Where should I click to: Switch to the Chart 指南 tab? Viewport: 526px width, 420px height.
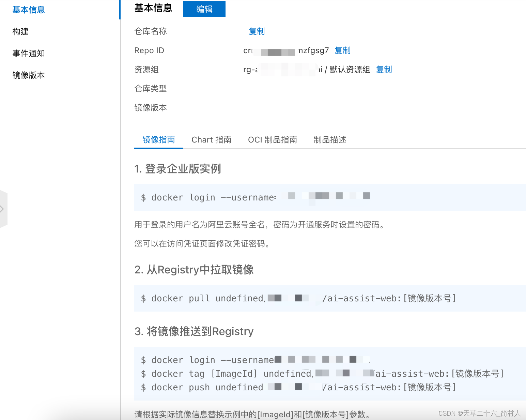212,140
